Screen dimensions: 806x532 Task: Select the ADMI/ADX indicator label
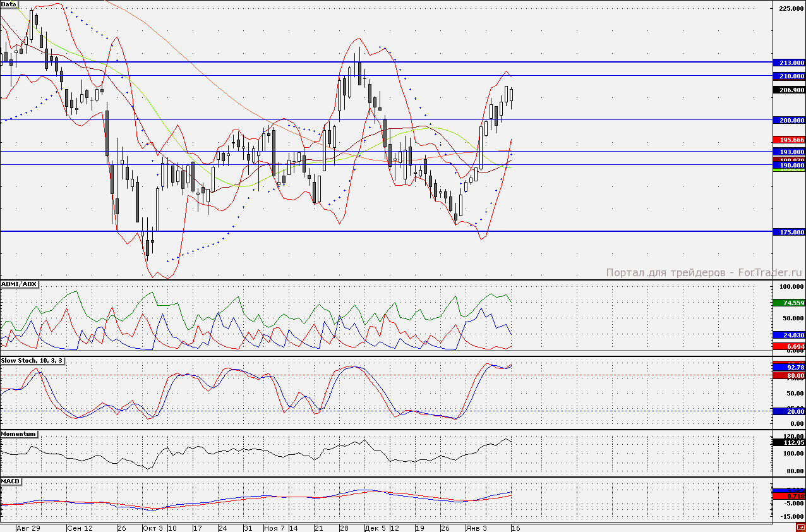click(x=19, y=284)
